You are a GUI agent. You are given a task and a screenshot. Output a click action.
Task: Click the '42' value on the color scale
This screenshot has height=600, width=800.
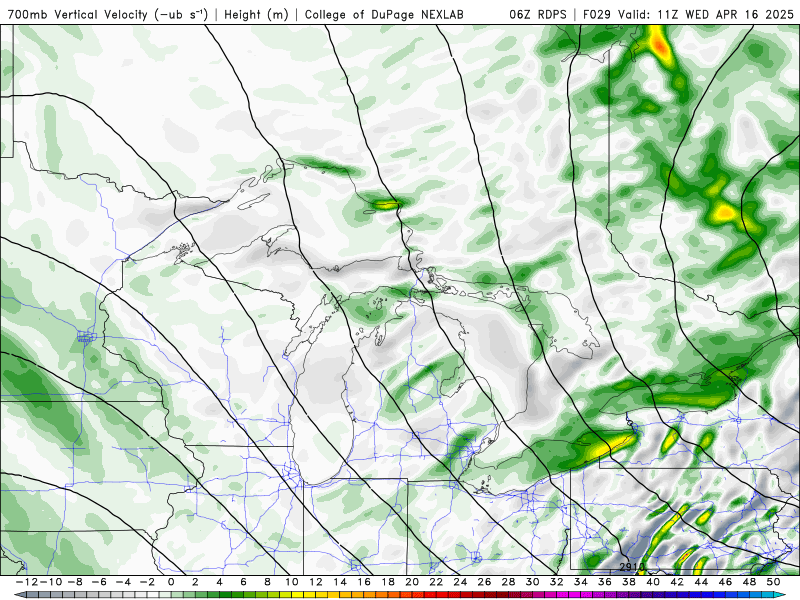click(677, 582)
